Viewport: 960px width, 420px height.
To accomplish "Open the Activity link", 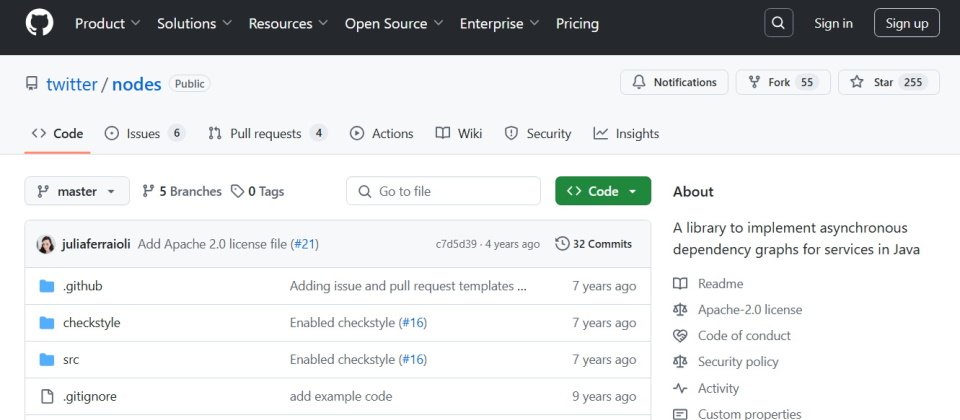I will coord(719,388).
